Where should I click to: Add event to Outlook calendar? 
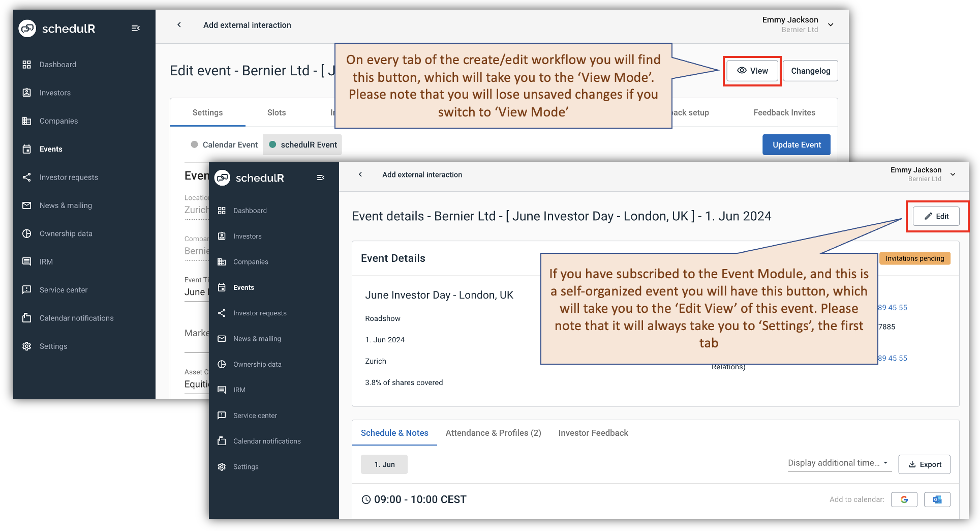click(x=937, y=499)
